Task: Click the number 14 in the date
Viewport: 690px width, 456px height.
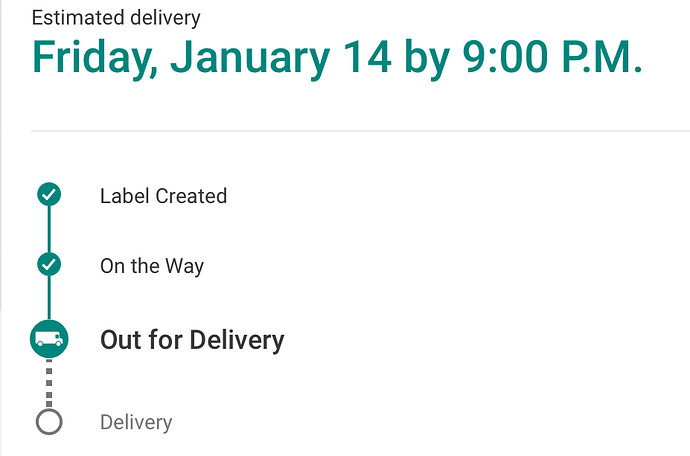Action: tap(367, 57)
